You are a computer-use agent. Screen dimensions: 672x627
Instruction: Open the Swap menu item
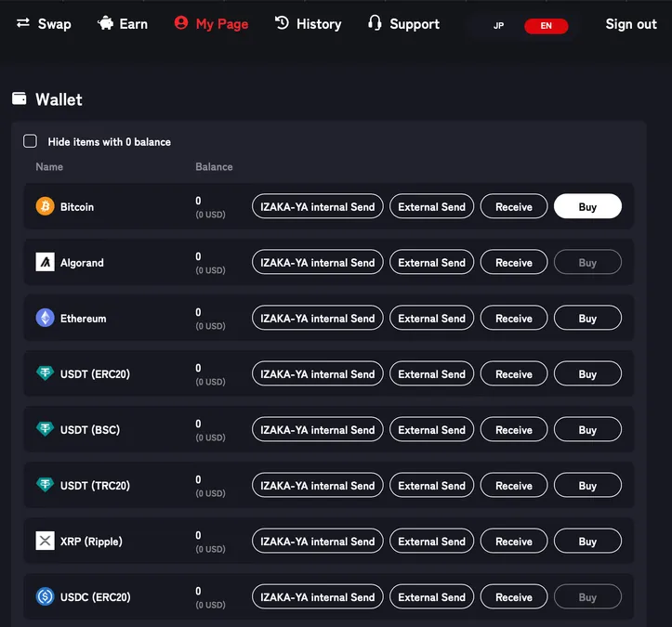[x=44, y=24]
